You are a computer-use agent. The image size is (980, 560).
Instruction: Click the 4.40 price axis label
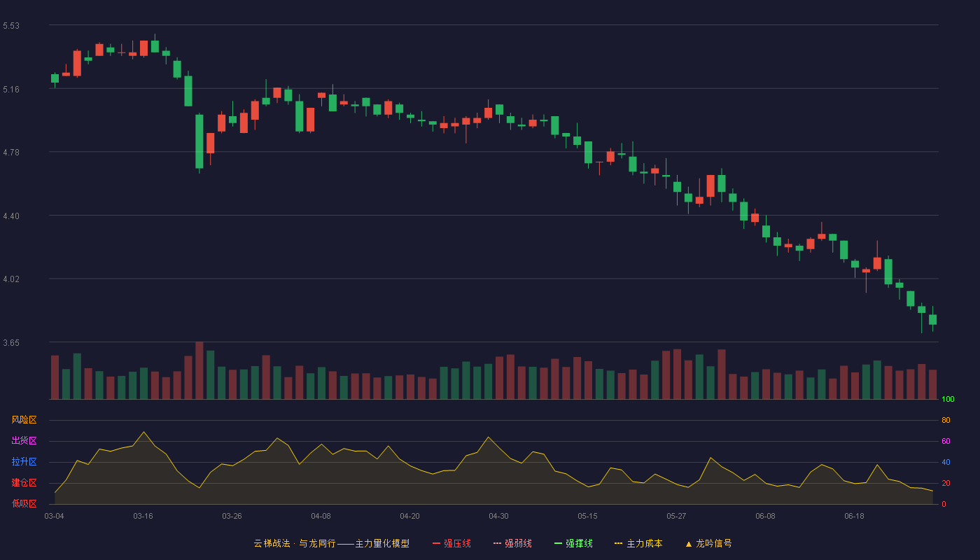coord(11,216)
